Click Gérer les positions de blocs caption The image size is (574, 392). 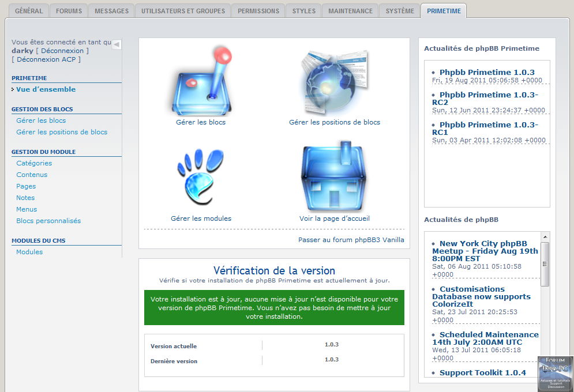335,122
